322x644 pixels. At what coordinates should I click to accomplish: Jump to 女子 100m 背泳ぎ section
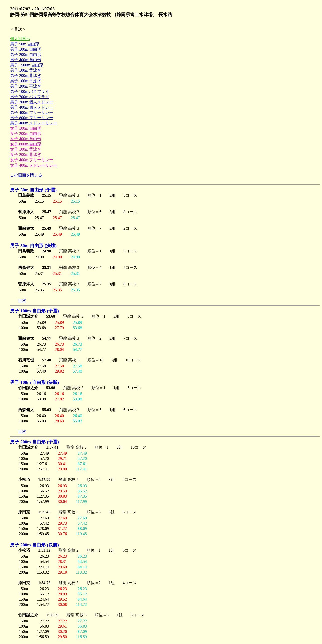tap(26, 149)
